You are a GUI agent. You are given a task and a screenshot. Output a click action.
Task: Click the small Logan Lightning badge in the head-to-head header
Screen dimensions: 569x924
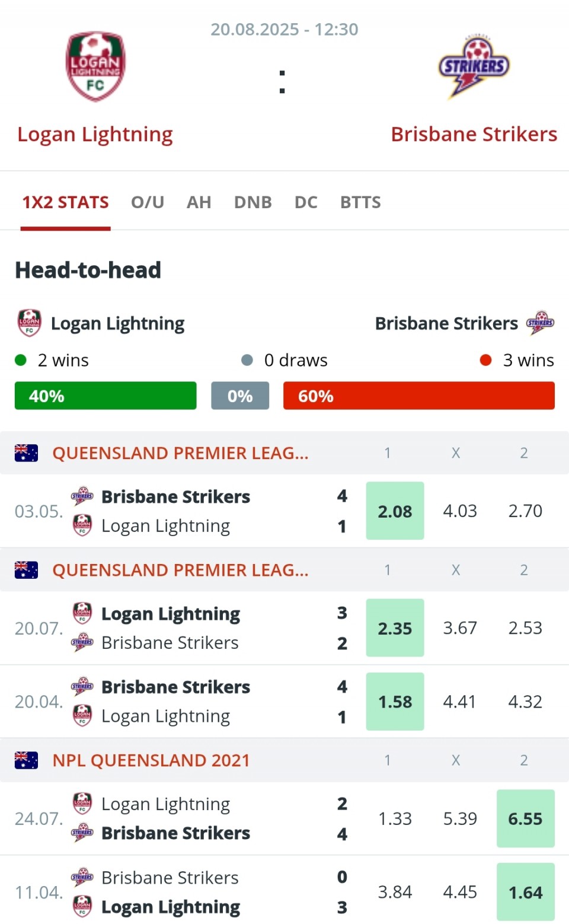(29, 323)
